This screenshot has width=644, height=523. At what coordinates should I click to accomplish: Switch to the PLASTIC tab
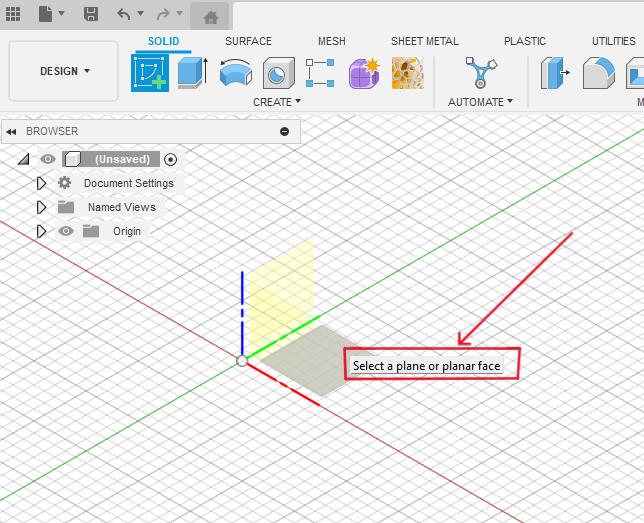click(x=524, y=41)
